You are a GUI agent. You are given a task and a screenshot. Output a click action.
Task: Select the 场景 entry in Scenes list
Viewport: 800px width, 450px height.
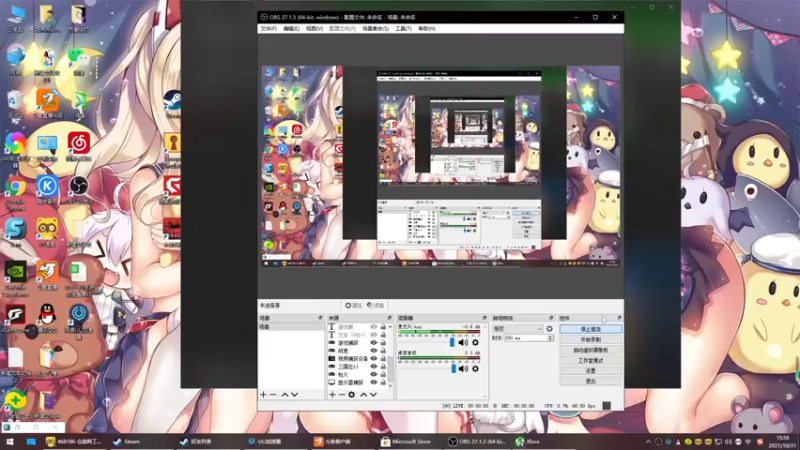291,327
